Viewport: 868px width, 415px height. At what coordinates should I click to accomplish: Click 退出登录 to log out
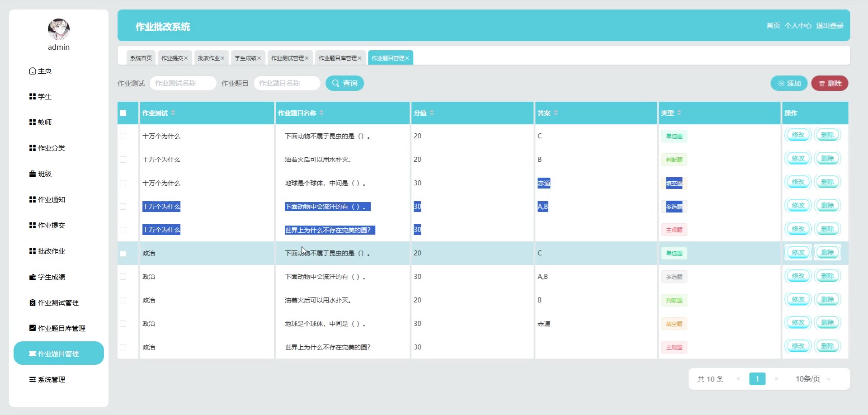830,26
